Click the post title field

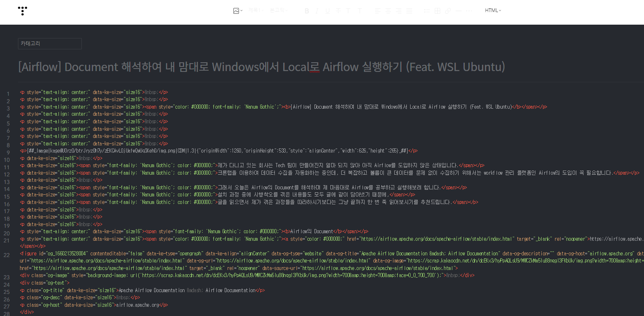tap(261, 67)
